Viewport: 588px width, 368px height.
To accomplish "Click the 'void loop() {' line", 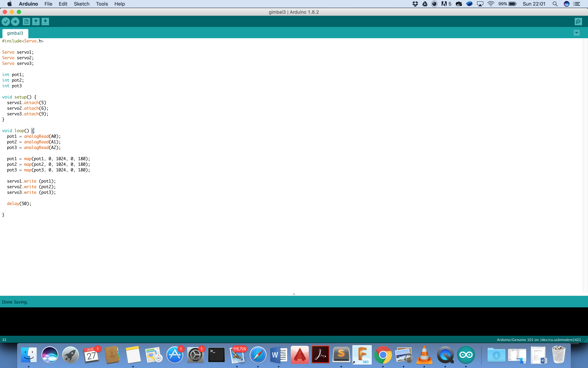I will [x=18, y=131].
